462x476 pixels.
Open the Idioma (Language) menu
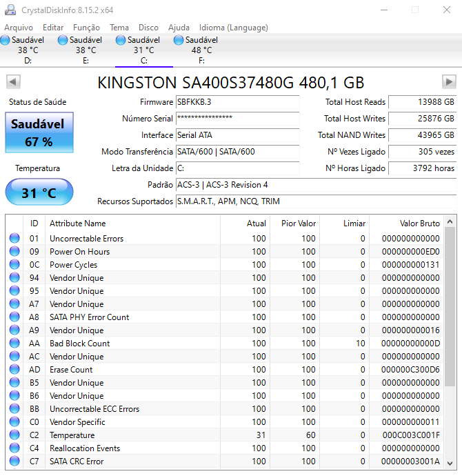[234, 28]
